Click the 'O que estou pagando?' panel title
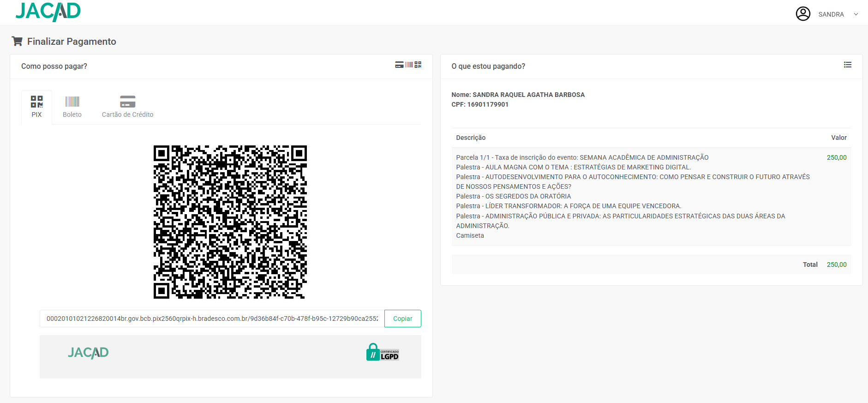 (488, 66)
